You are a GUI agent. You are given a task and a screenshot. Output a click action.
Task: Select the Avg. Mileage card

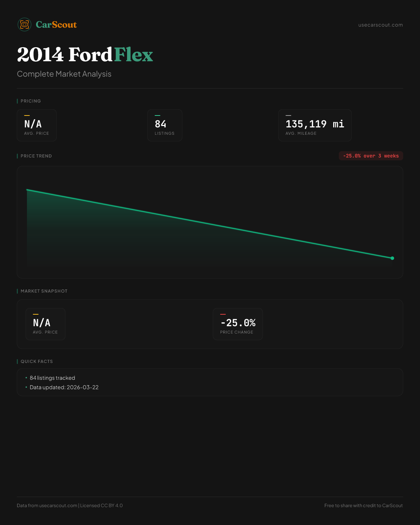(x=315, y=125)
